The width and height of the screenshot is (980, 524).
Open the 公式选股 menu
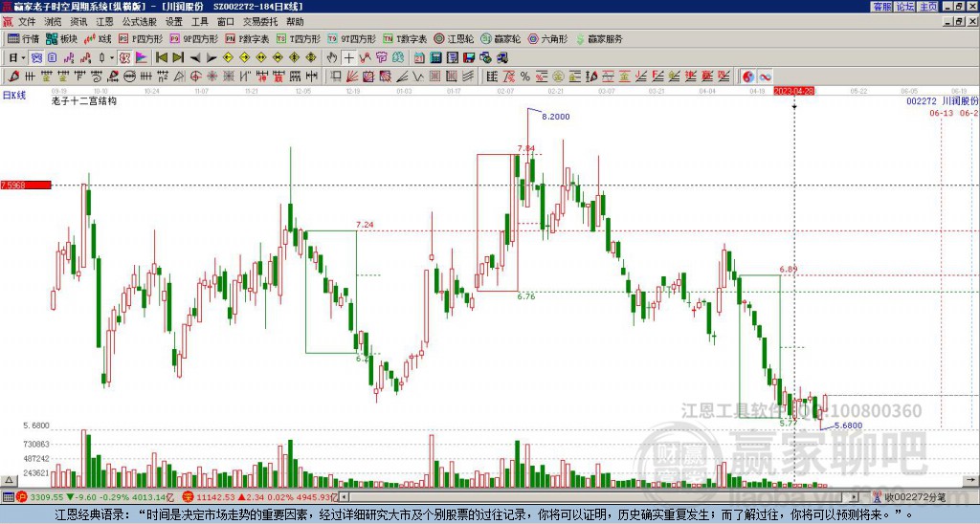click(140, 22)
